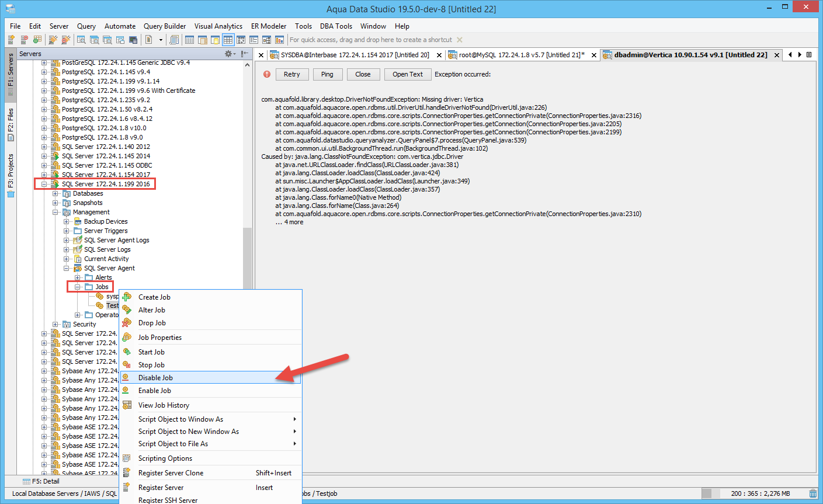Open Job Properties from context menu
This screenshot has width=823, height=504.
(x=211, y=338)
